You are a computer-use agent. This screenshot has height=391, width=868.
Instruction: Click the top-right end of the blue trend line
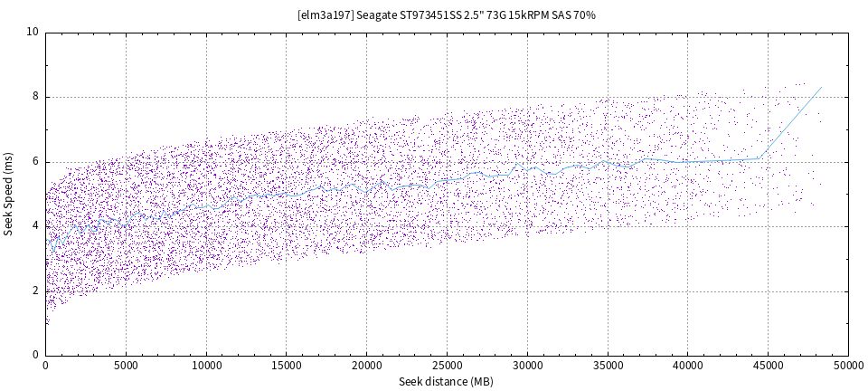coord(821,87)
